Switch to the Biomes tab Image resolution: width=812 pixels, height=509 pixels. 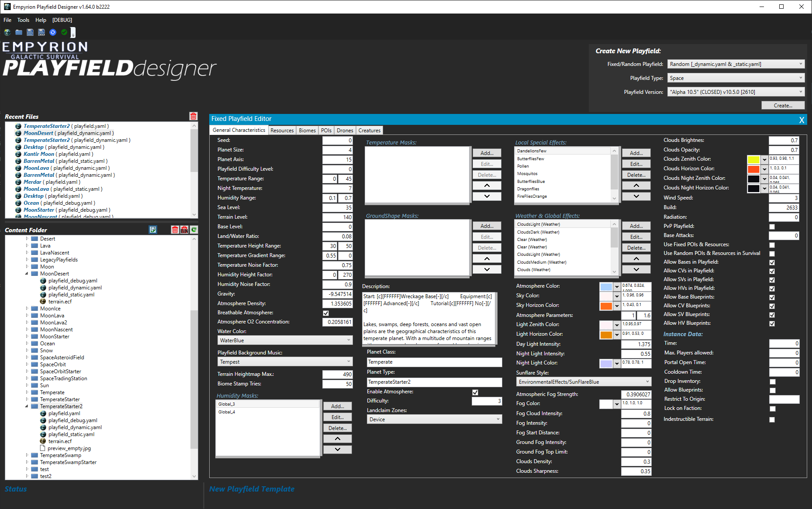pyautogui.click(x=307, y=130)
